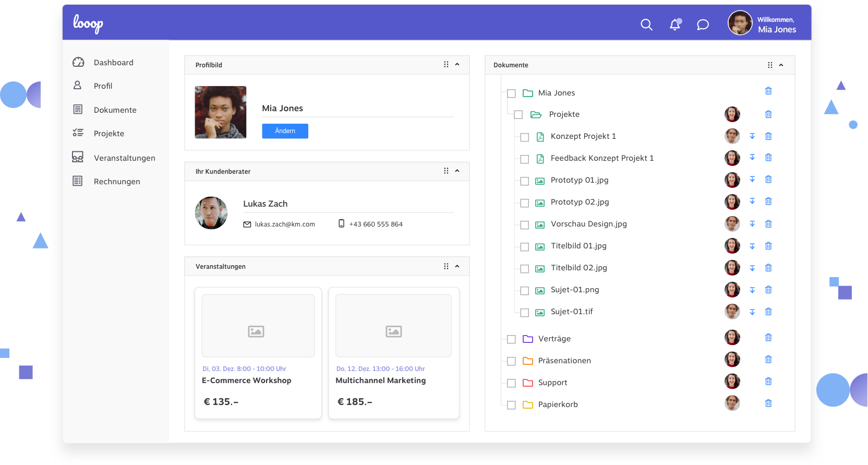Open Projekte in the sidebar menu

click(x=108, y=134)
